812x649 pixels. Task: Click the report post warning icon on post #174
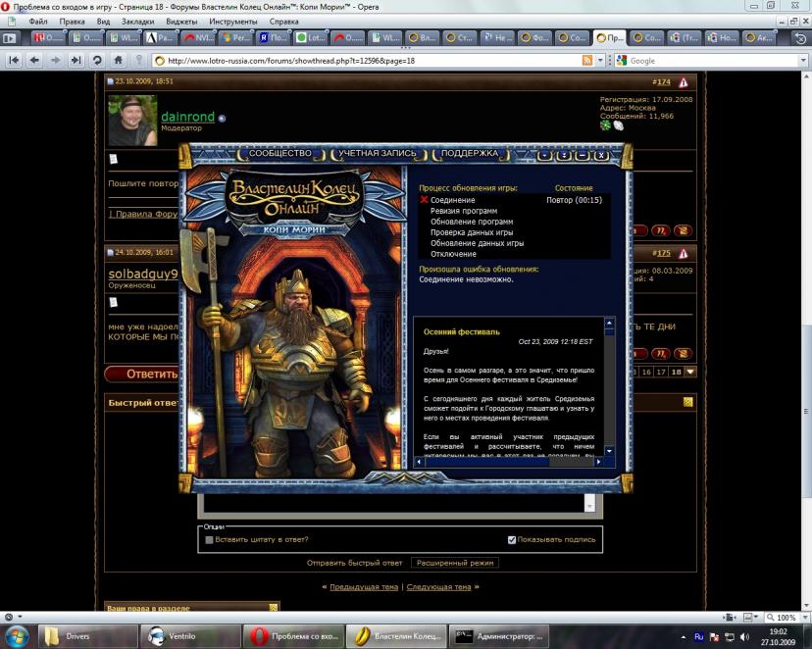coord(684,83)
